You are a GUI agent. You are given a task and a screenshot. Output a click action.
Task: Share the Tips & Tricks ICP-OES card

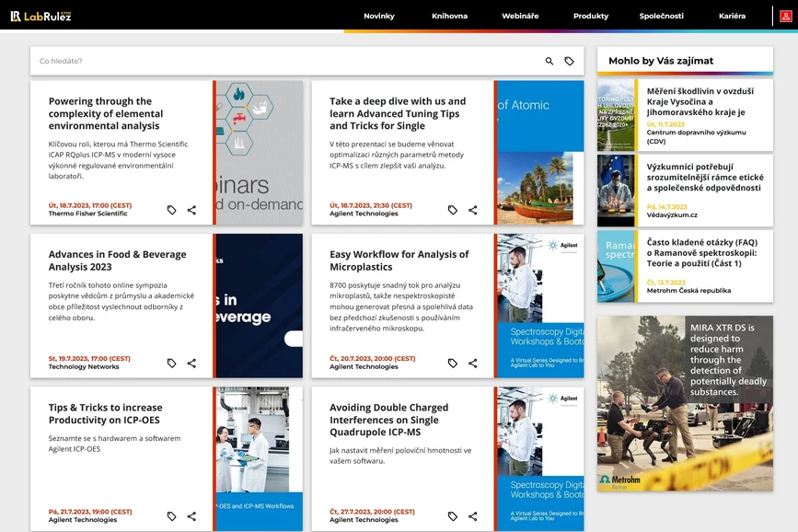[x=191, y=516]
